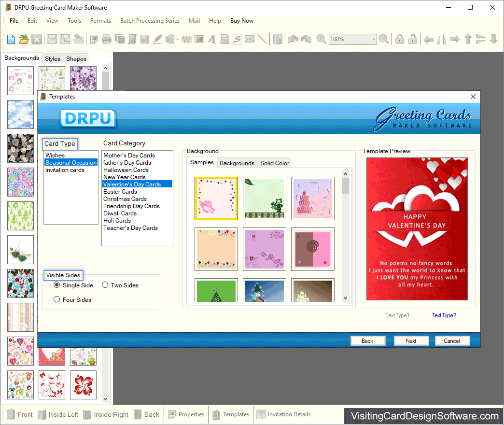Click the Undo arrow toolbar icon

tap(293, 39)
